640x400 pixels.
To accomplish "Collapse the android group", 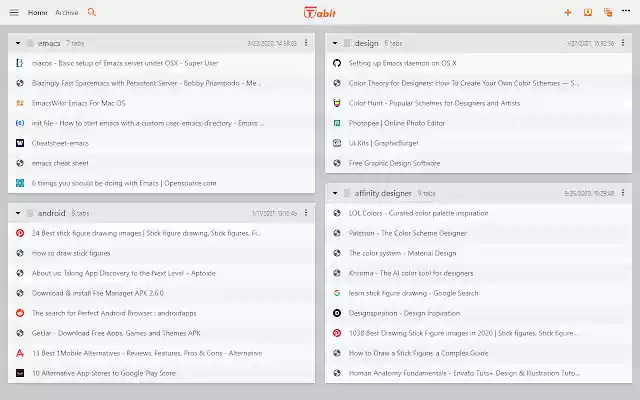I will 18,213.
